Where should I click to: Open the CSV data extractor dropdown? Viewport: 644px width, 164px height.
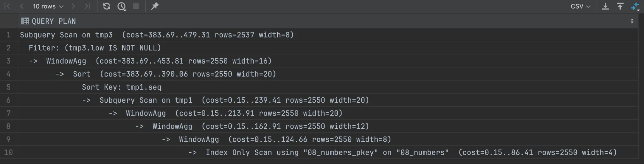click(x=580, y=6)
